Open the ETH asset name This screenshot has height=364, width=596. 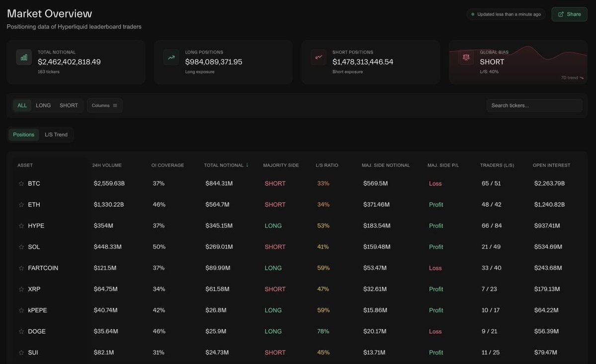pos(34,205)
